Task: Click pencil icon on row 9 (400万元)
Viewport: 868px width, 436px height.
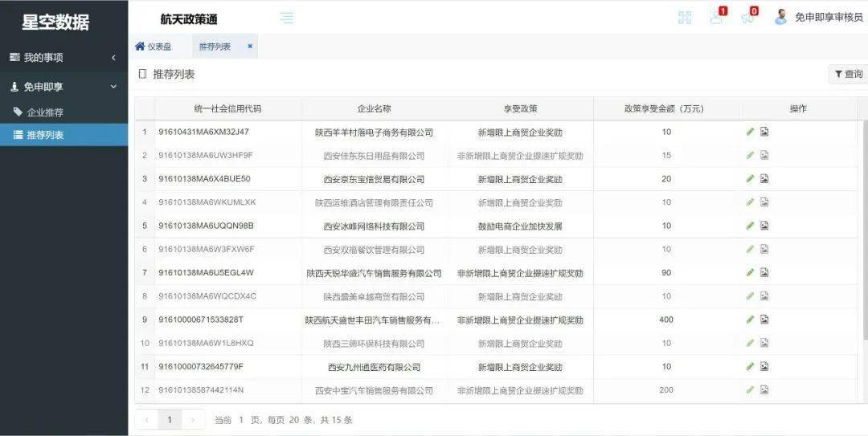Action: [x=750, y=320]
